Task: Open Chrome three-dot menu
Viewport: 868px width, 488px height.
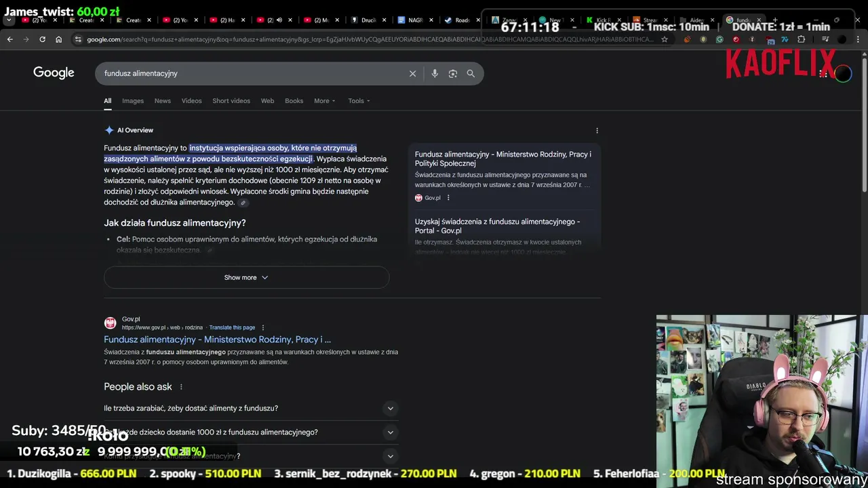Action: [858, 39]
